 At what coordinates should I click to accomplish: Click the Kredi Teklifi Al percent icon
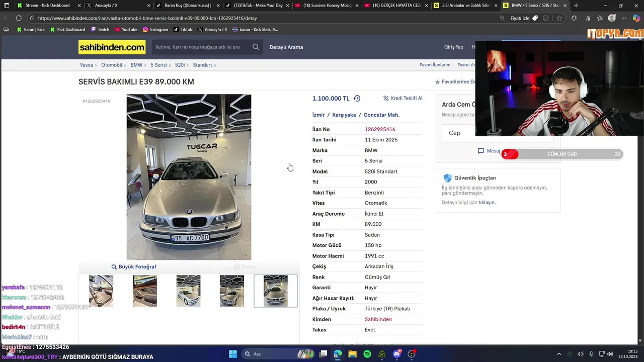click(x=386, y=99)
